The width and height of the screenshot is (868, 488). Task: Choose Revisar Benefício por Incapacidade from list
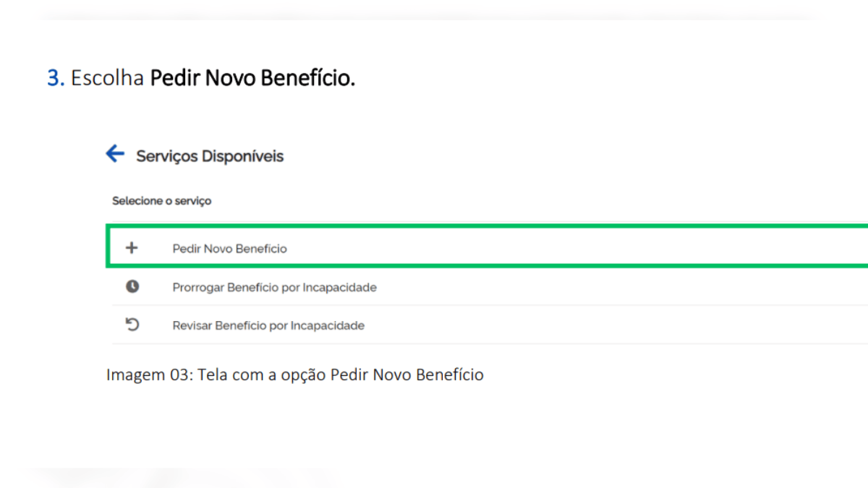[x=268, y=326]
